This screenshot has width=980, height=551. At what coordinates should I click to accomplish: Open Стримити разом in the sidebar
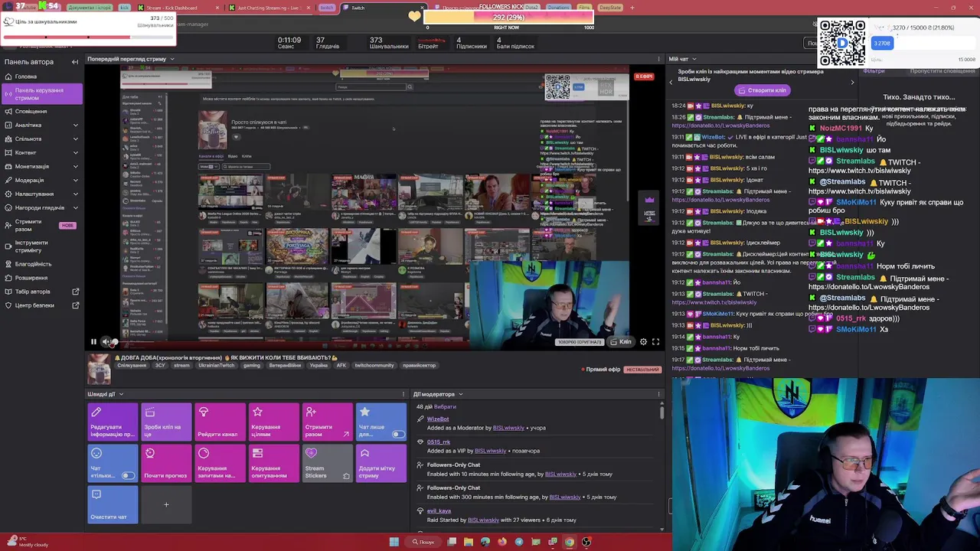[42, 225]
